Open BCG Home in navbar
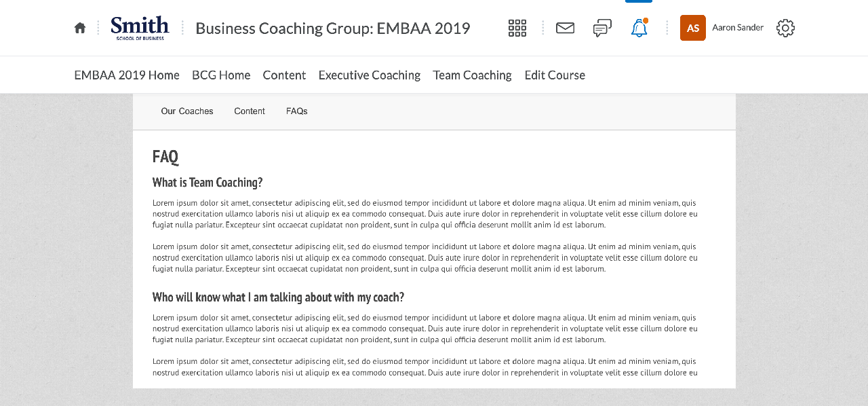The image size is (868, 406). point(221,75)
